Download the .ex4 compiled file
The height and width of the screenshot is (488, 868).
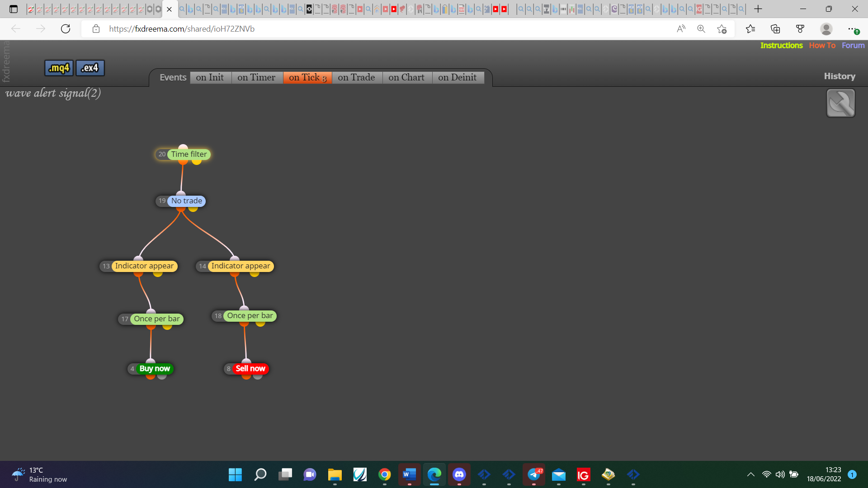pos(90,68)
